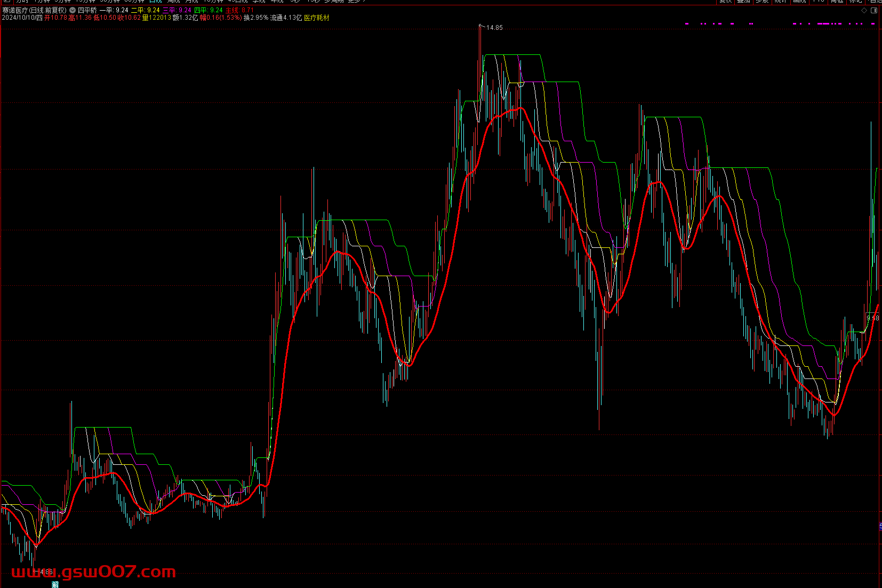Open the 解 marker on the bottom axis
Viewport: 882px width, 588px height.
(55, 585)
